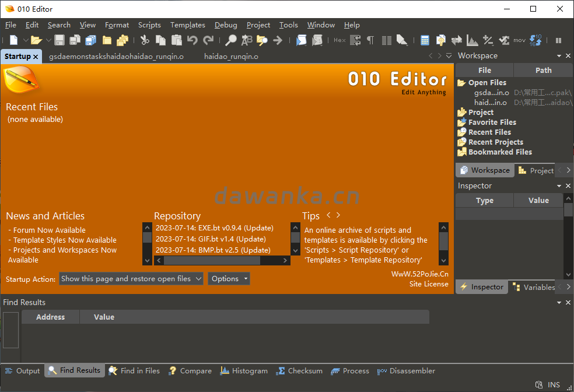Click the Paste clipboard icon

pyautogui.click(x=176, y=40)
